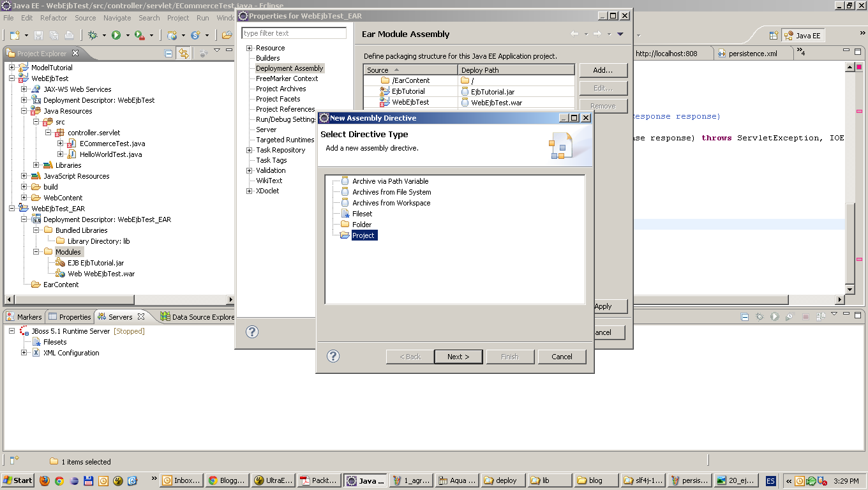Click Next in the New Assembly Directive dialog

(458, 357)
